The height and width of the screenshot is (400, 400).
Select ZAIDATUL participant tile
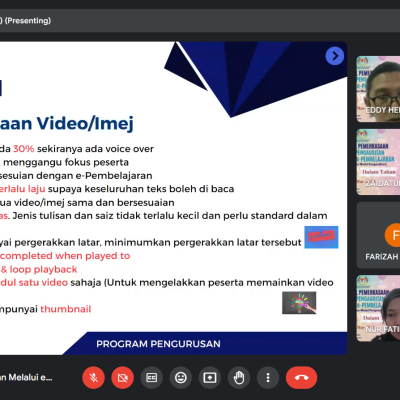[378, 162]
